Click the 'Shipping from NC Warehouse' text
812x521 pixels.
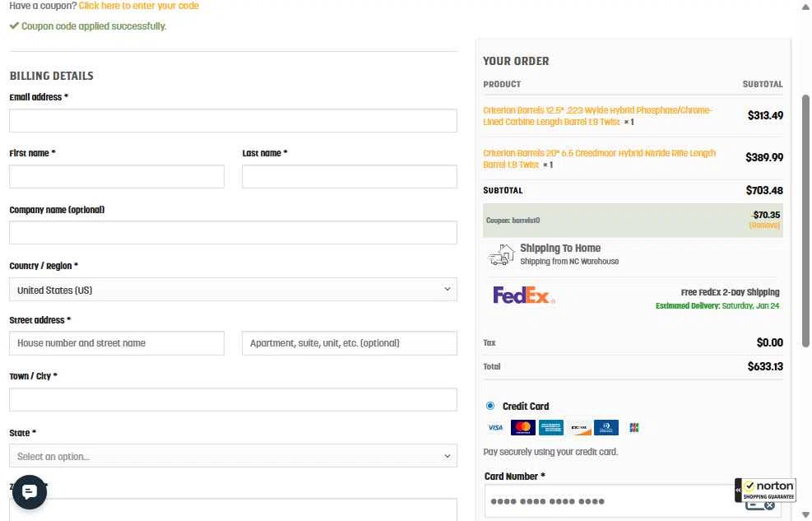569,261
